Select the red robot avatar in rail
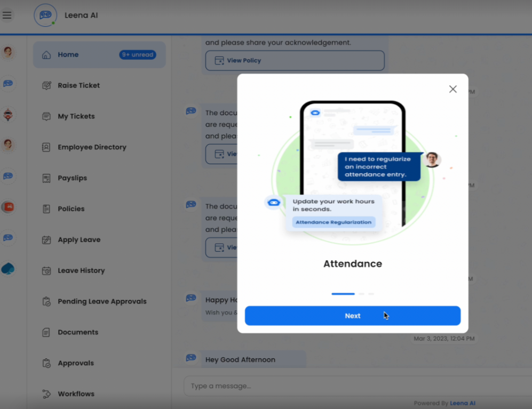The image size is (532, 409). click(x=8, y=115)
